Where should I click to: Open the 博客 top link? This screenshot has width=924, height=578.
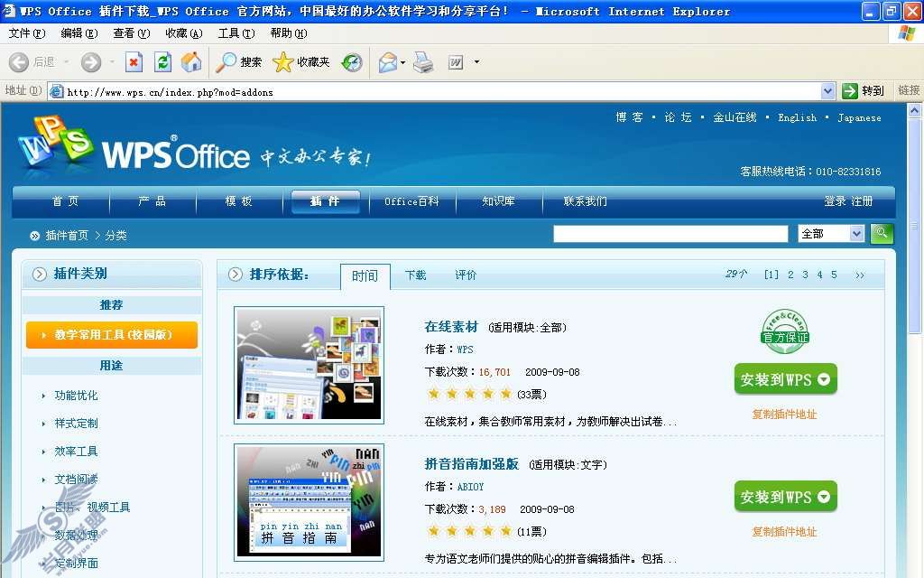[x=629, y=117]
